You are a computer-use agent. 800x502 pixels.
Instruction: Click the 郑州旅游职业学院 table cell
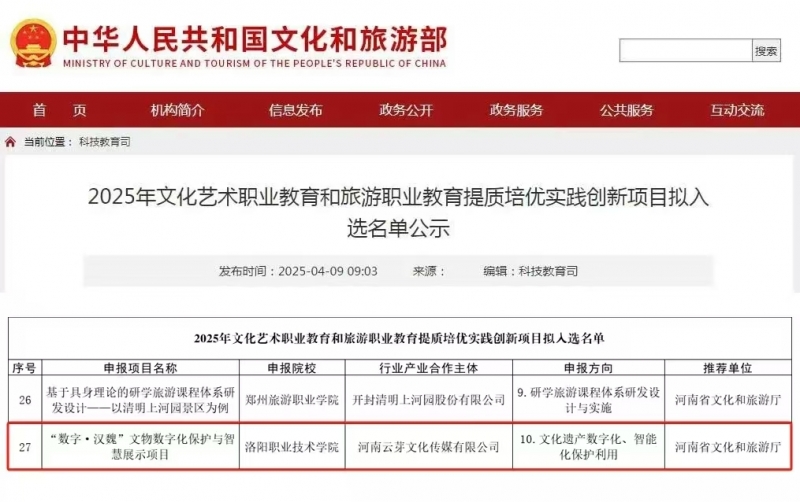coord(292,400)
